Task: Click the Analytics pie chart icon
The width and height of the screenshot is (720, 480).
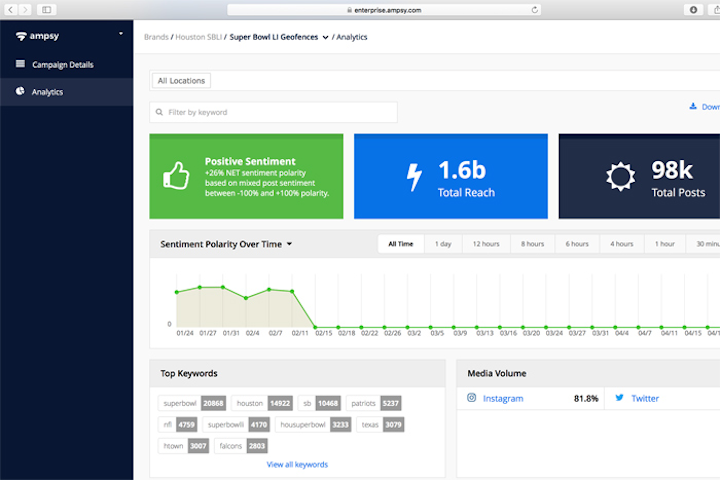Action: (x=20, y=91)
